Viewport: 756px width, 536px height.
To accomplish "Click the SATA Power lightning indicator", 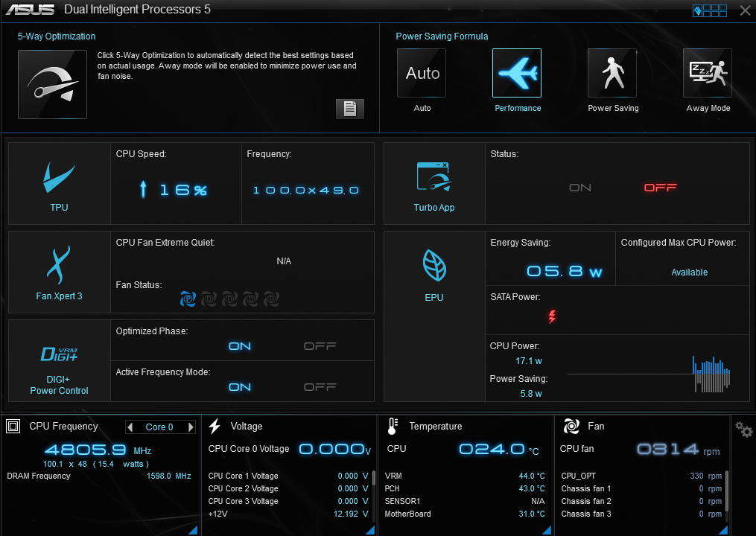I will 552,317.
